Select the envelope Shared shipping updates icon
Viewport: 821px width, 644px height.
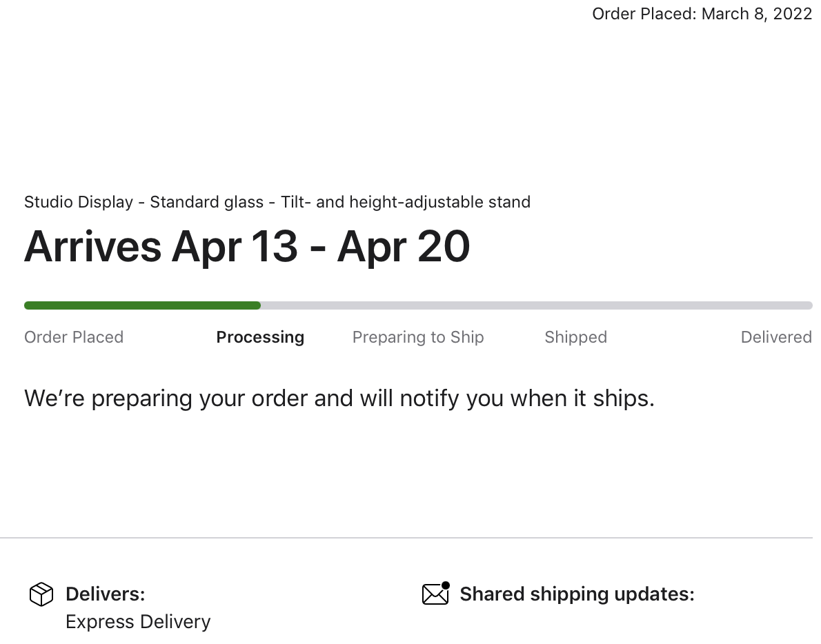tap(435, 594)
